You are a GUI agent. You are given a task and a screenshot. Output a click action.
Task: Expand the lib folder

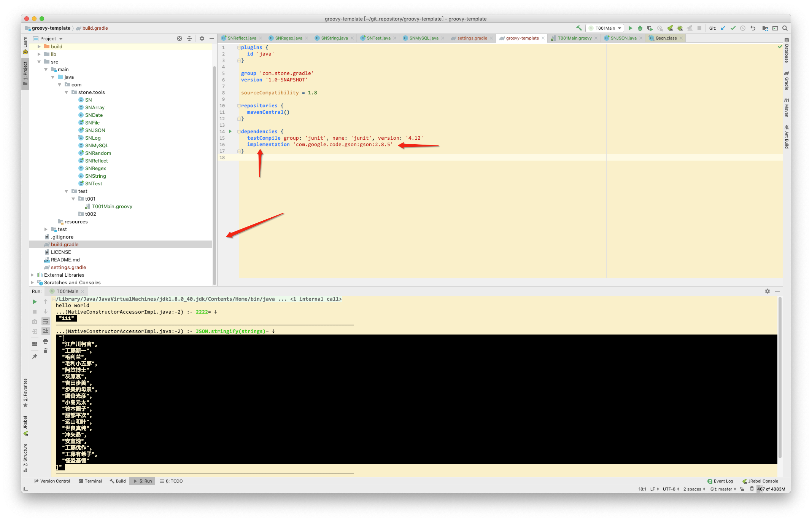coord(39,54)
